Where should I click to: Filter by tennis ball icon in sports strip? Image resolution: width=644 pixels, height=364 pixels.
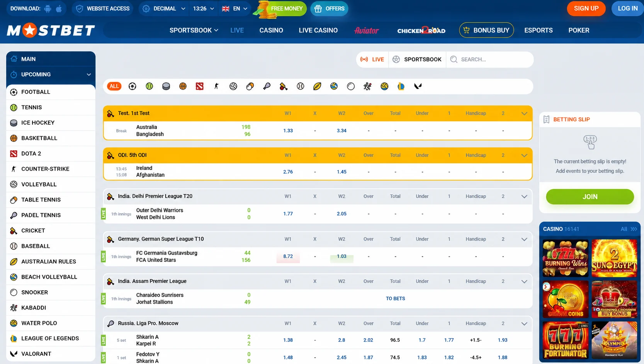click(149, 86)
